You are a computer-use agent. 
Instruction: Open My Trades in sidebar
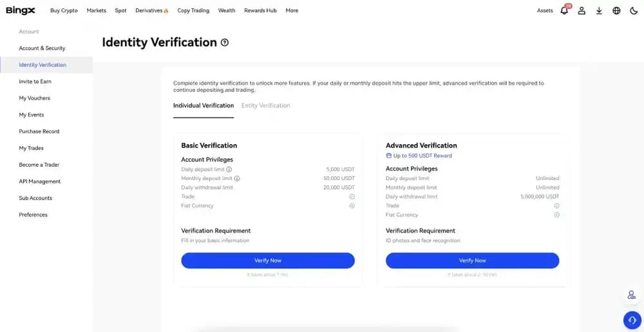pos(31,148)
